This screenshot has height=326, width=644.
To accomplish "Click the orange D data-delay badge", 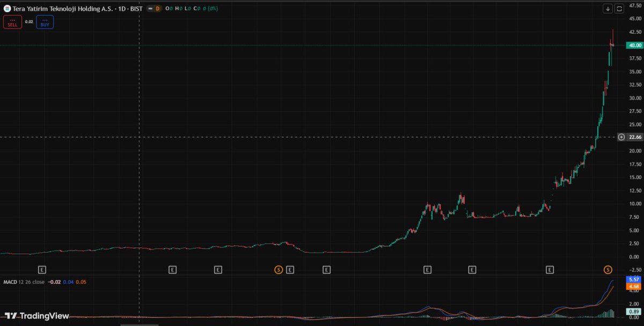I will (157, 9).
